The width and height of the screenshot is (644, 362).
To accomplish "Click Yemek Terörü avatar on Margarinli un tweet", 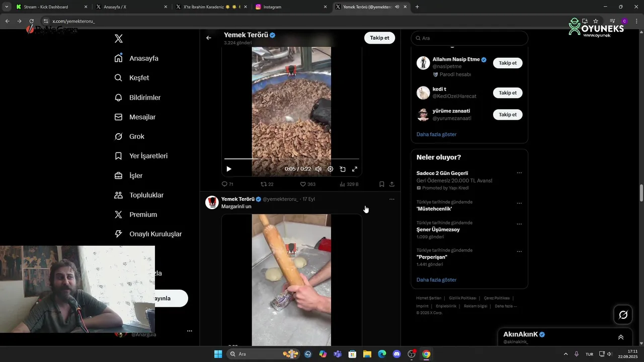I will pyautogui.click(x=212, y=203).
